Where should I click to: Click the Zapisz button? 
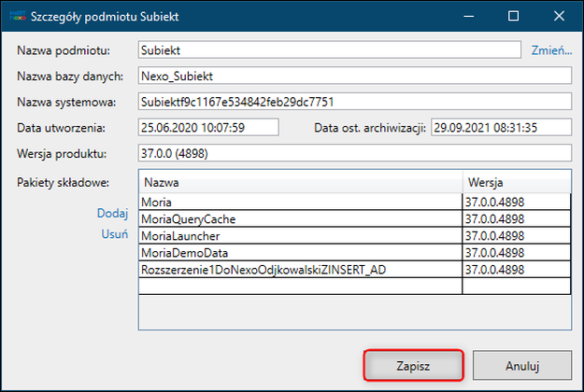tap(413, 367)
